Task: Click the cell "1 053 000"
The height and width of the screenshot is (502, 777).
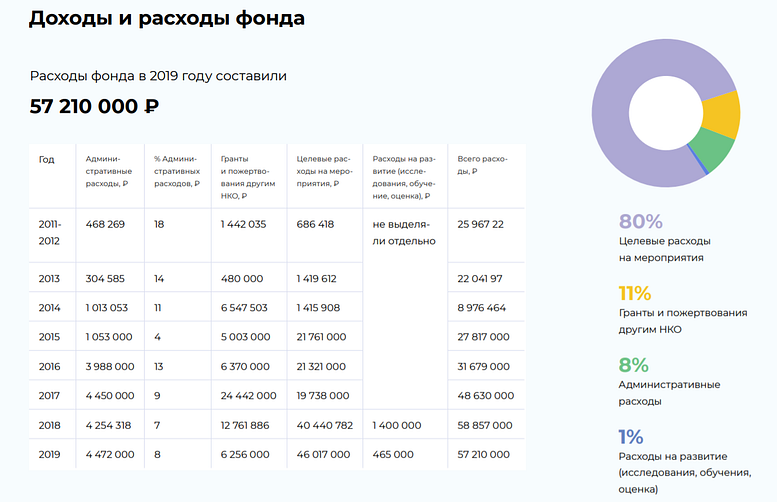Action: (x=109, y=337)
